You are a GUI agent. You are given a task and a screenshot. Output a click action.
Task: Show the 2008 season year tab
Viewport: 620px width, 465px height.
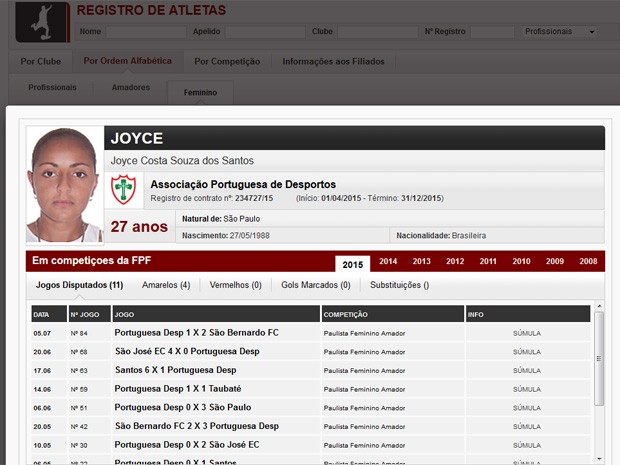point(587,262)
